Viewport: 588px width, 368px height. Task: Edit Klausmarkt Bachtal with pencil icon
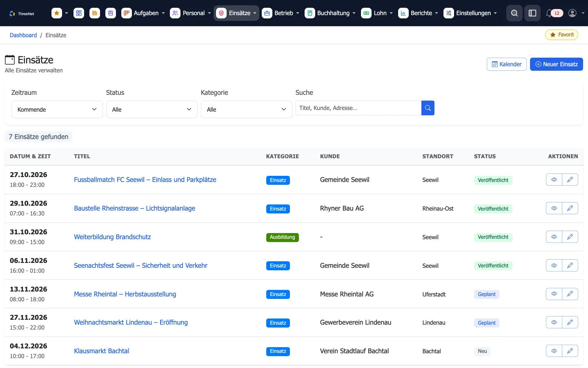click(x=570, y=351)
